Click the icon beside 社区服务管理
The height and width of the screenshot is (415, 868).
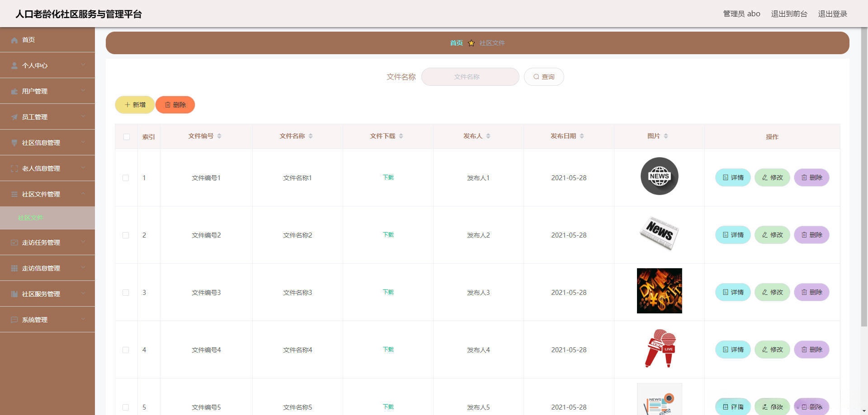click(14, 294)
